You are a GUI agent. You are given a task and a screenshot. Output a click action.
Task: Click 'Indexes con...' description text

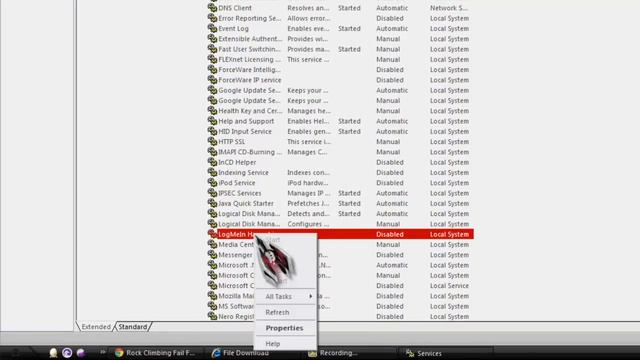308,172
